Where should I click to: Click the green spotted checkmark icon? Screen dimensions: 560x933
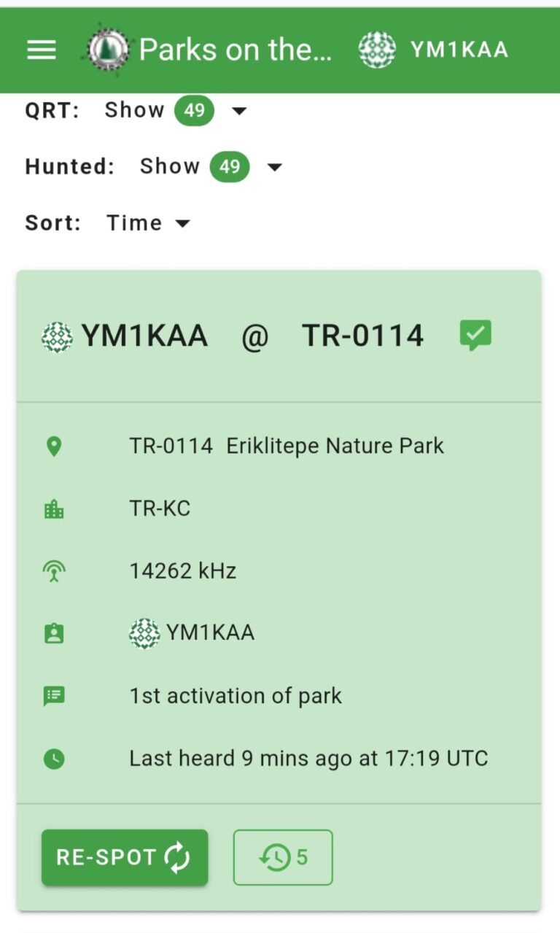point(475,336)
